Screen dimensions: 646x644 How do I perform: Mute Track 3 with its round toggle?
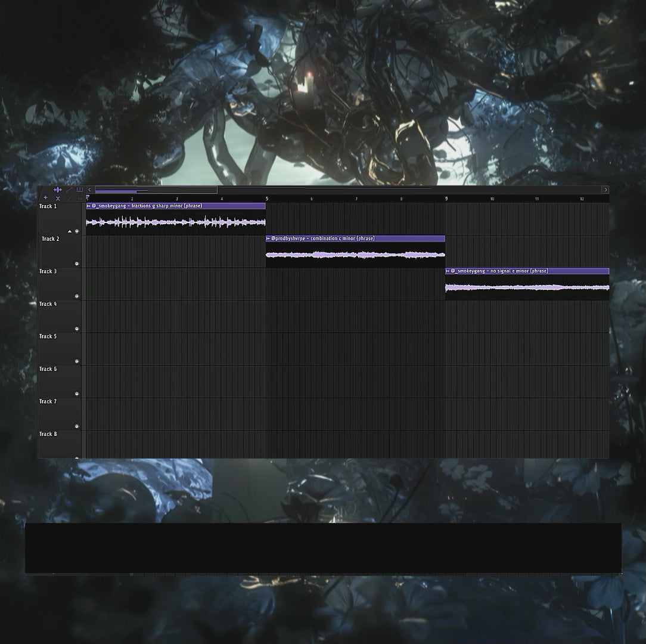coord(77,296)
